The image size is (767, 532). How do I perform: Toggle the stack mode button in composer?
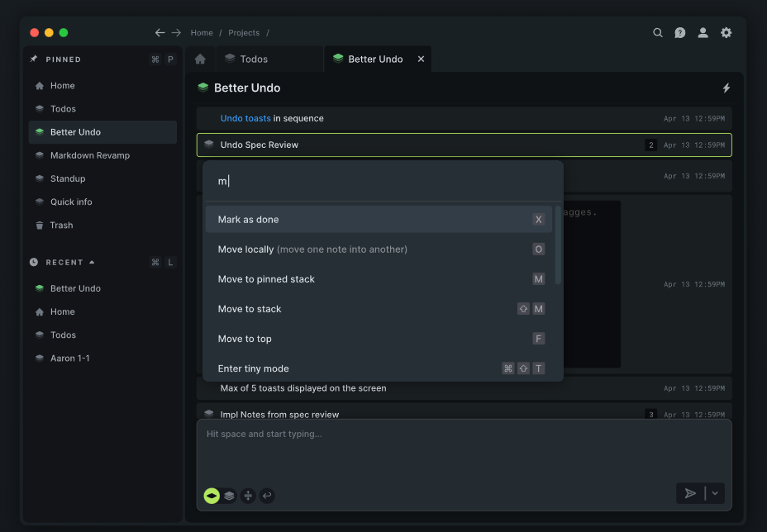click(x=230, y=496)
